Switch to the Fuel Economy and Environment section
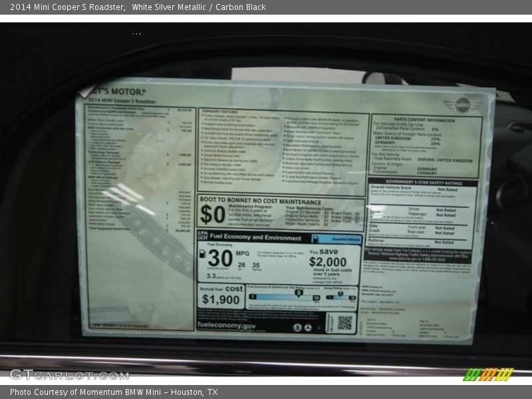 (255, 236)
